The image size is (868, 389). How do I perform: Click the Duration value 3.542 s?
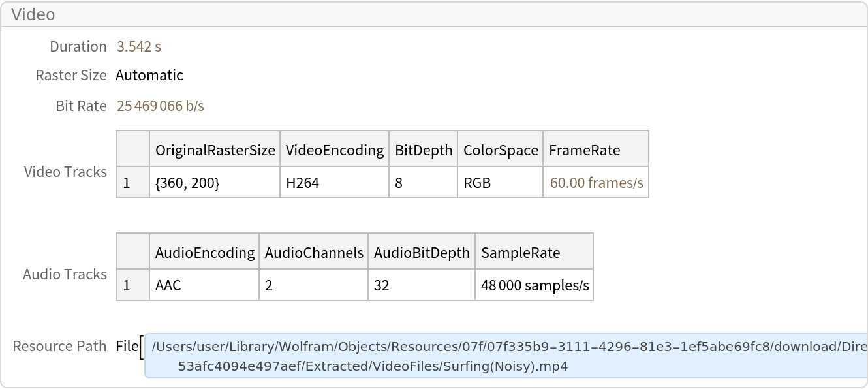tap(138, 46)
